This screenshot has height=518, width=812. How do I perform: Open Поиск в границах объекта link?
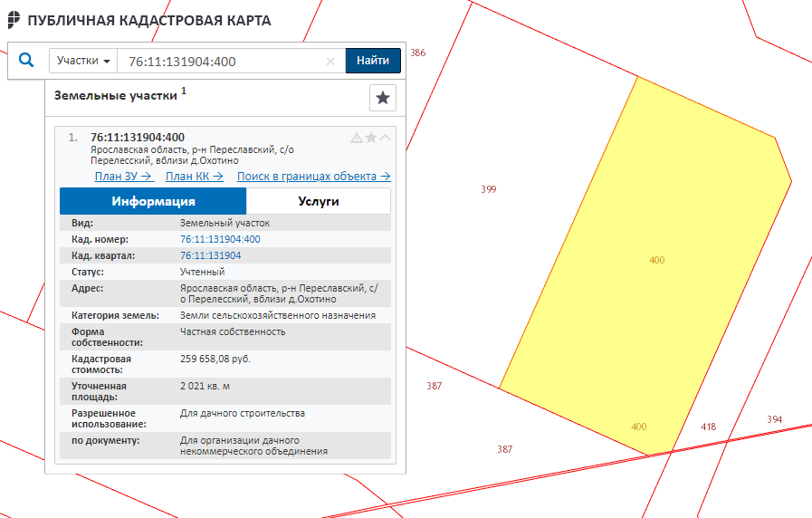[x=314, y=176]
